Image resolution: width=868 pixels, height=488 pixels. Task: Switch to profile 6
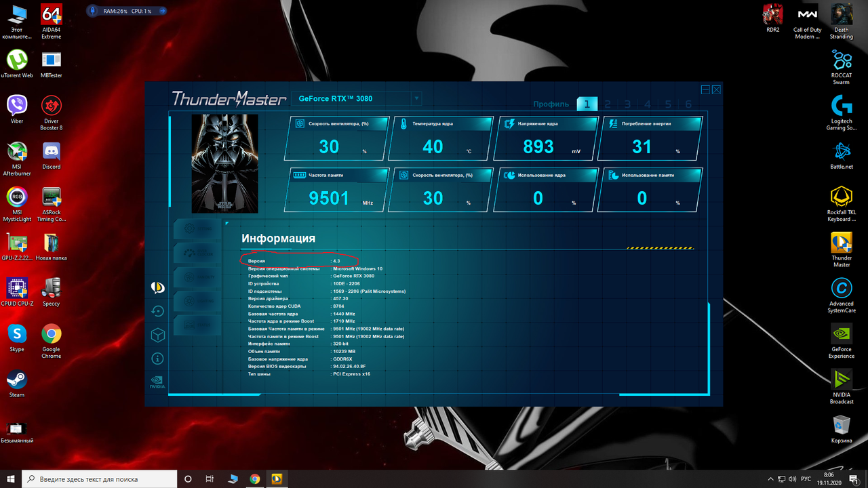[689, 104]
